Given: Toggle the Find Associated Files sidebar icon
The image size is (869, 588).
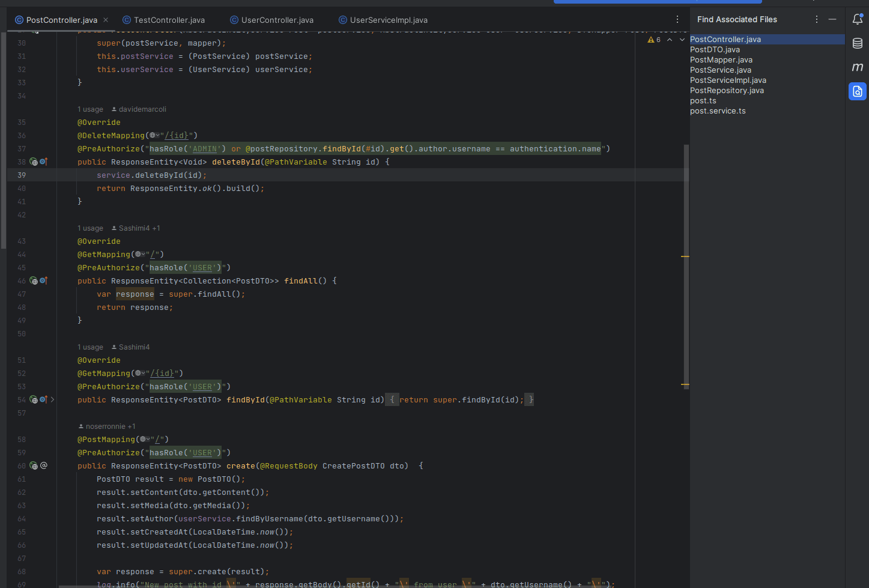Looking at the screenshot, I should tap(857, 91).
